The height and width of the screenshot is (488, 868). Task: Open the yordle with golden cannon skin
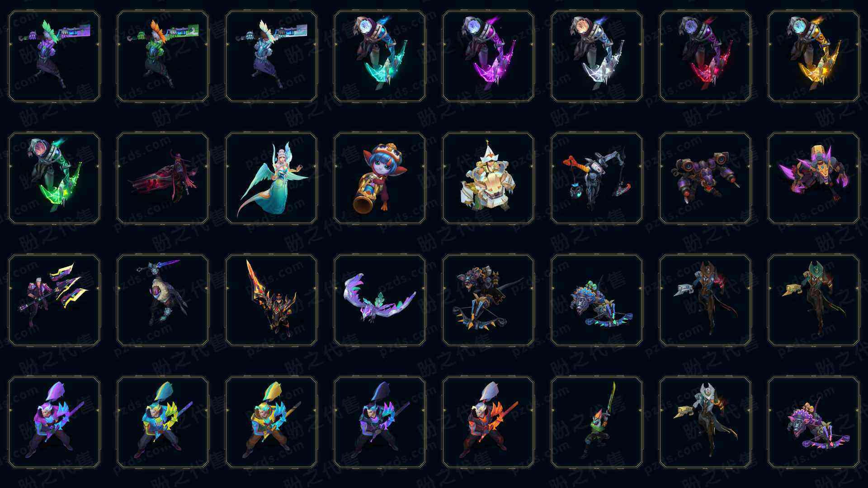pyautogui.click(x=380, y=178)
